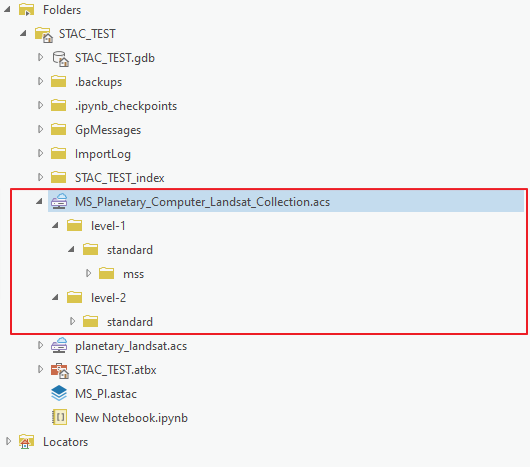The image size is (530, 467).
Task: Expand the mss folder
Action: tap(88, 273)
